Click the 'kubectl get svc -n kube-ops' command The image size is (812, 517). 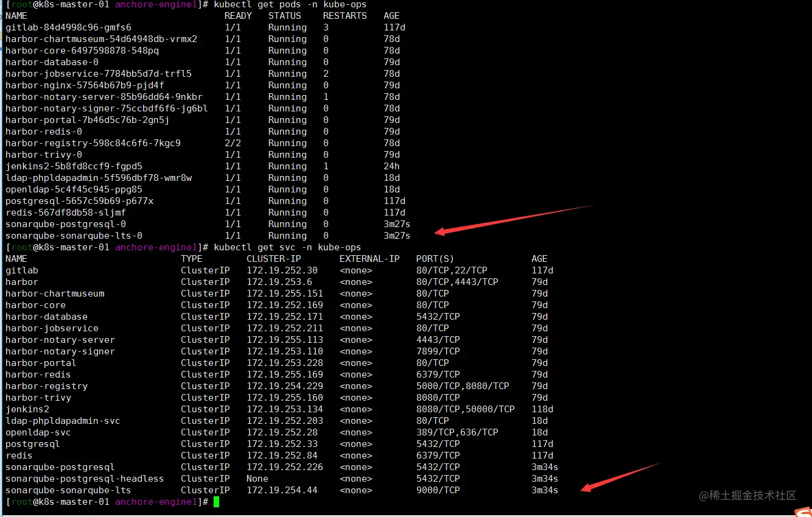(x=287, y=247)
